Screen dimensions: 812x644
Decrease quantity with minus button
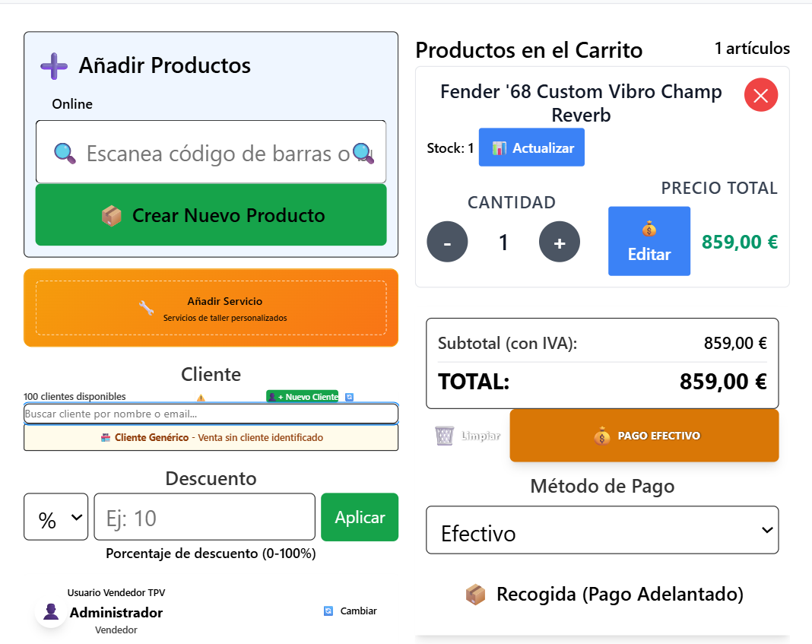click(x=447, y=243)
